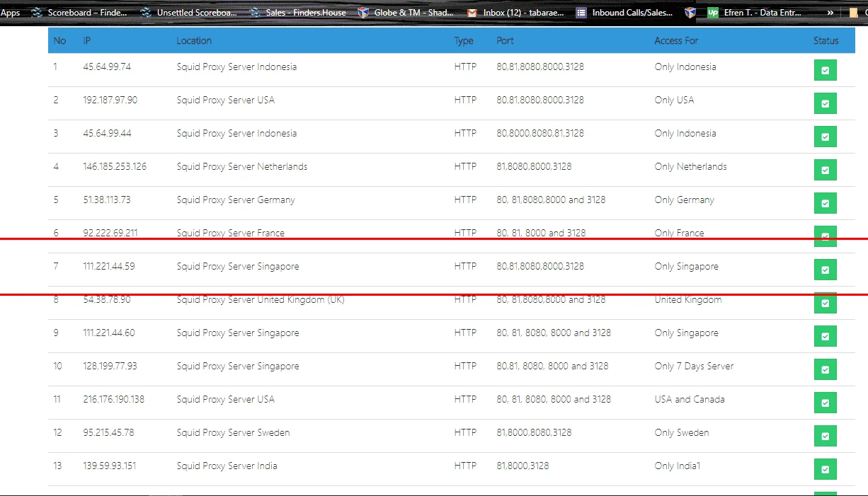Expand the bookmarks overflow chevron
This screenshot has height=496, width=868.
click(x=830, y=12)
